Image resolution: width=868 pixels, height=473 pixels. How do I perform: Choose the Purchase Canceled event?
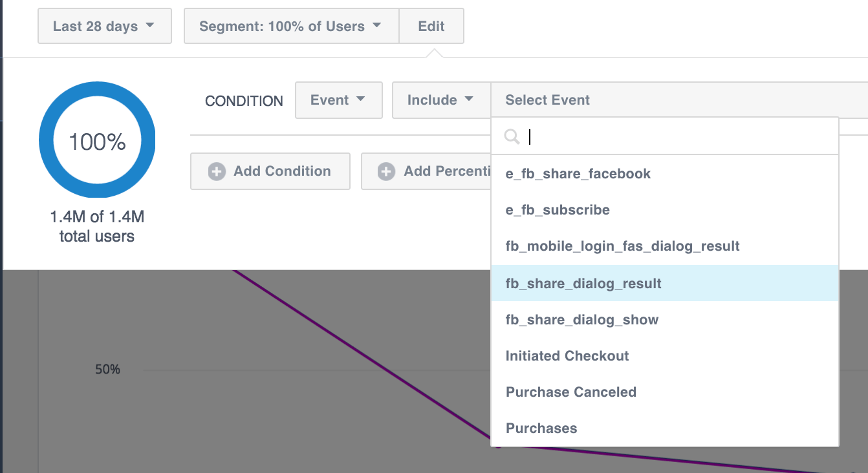coord(571,392)
